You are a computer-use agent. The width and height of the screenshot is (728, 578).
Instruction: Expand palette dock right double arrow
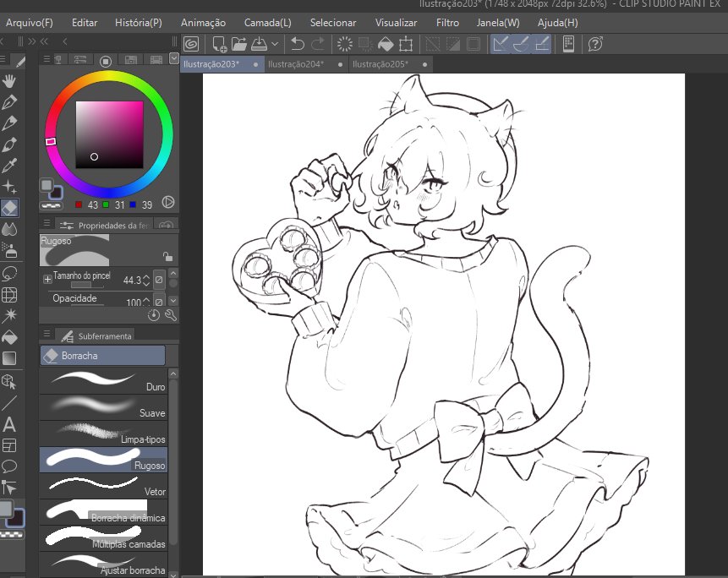click(31, 41)
